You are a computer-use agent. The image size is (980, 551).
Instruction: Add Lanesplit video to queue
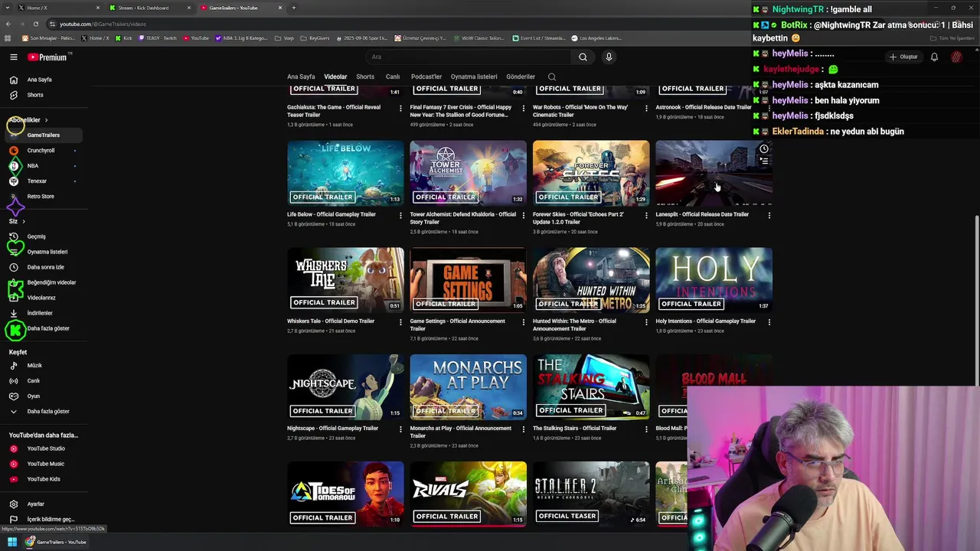tap(763, 160)
